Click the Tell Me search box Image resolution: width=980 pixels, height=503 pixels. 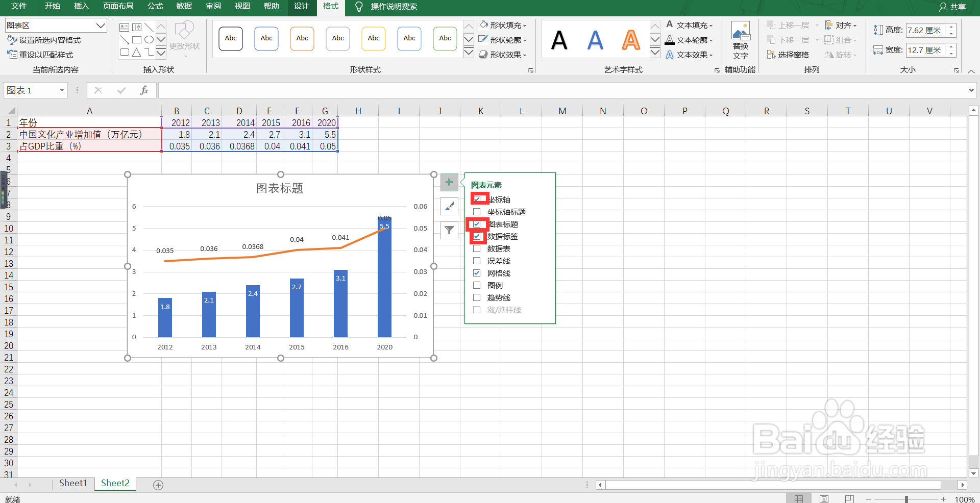394,7
